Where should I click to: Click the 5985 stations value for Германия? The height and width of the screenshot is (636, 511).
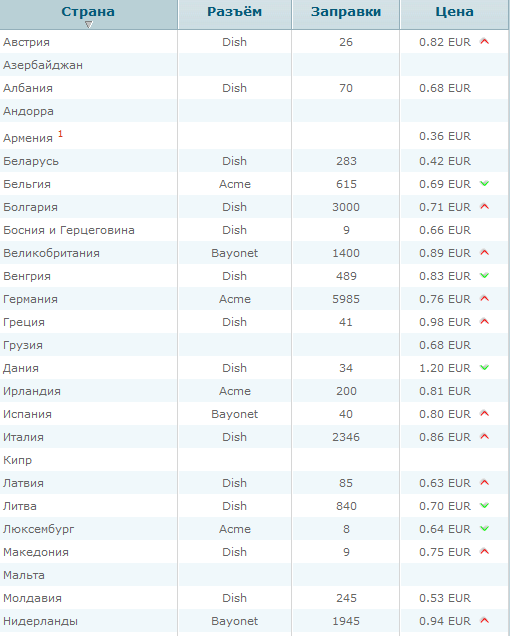346,299
